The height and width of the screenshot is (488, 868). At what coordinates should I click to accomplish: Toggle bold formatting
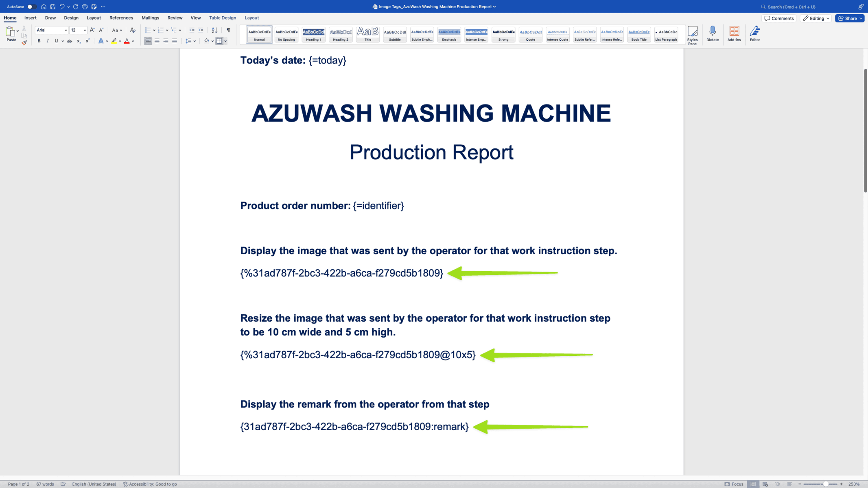click(x=39, y=41)
